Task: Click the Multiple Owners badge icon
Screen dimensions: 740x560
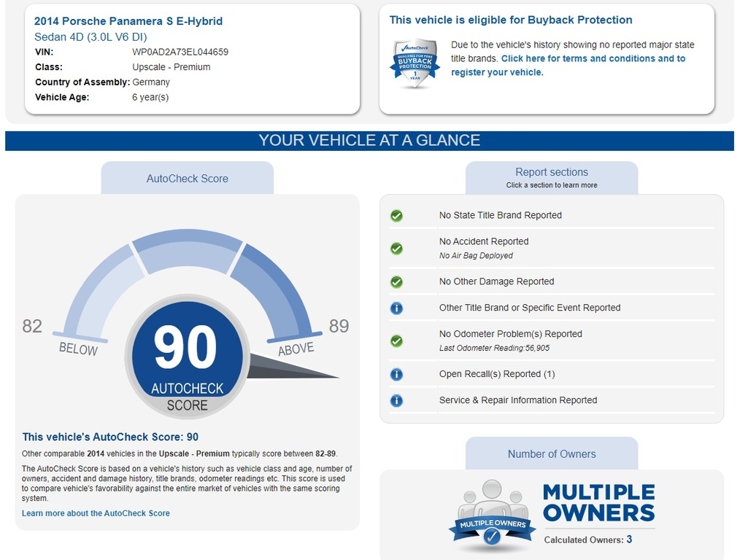Action: pyautogui.click(x=492, y=517)
